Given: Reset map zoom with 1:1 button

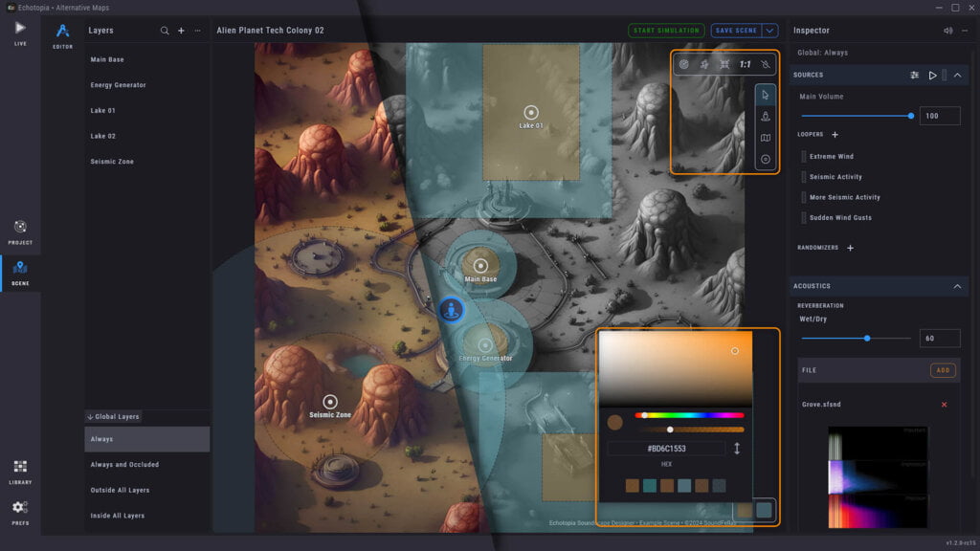Looking at the screenshot, I should [746, 64].
